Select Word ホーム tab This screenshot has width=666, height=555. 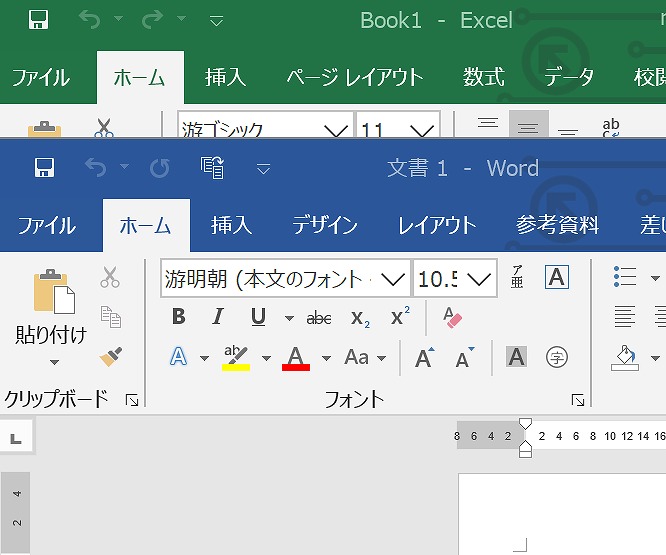(146, 225)
